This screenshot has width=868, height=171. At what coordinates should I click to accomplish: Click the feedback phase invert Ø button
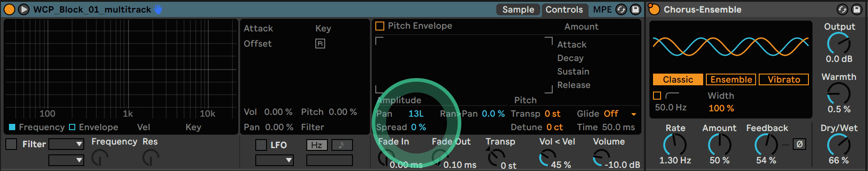(799, 144)
